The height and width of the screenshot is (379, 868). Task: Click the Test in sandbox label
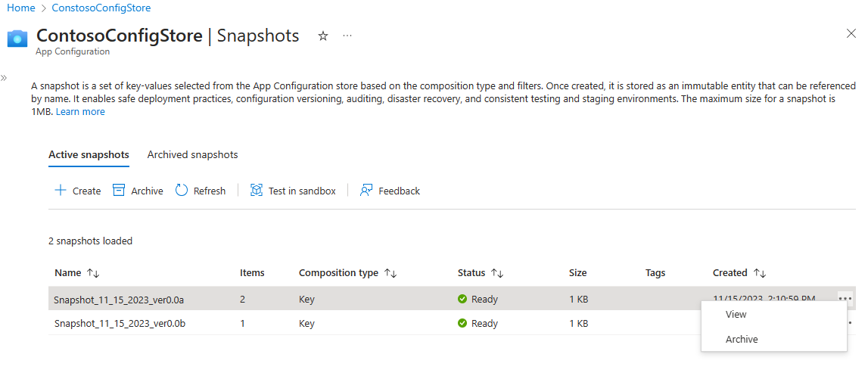pyautogui.click(x=302, y=191)
